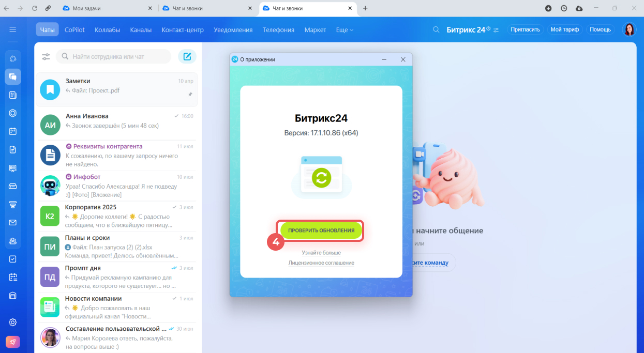Click the Мой тариф button
The width and height of the screenshot is (644, 353).
click(565, 29)
